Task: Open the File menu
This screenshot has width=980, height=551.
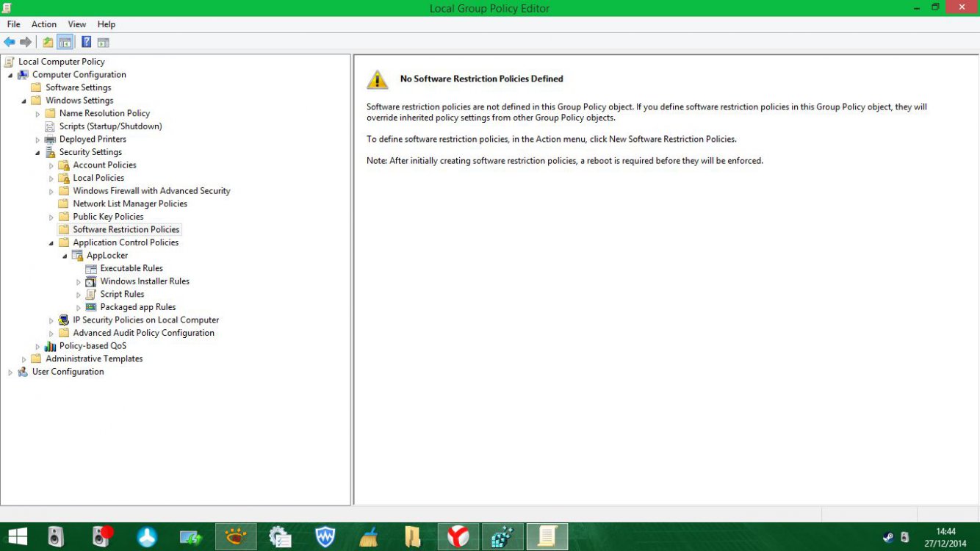Action: (x=14, y=24)
